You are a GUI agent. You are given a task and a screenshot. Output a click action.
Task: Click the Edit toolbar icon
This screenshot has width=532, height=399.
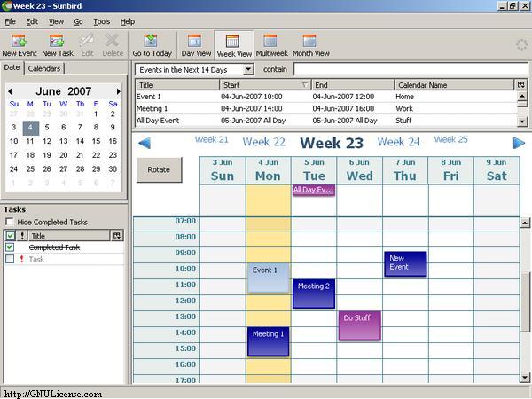87,45
